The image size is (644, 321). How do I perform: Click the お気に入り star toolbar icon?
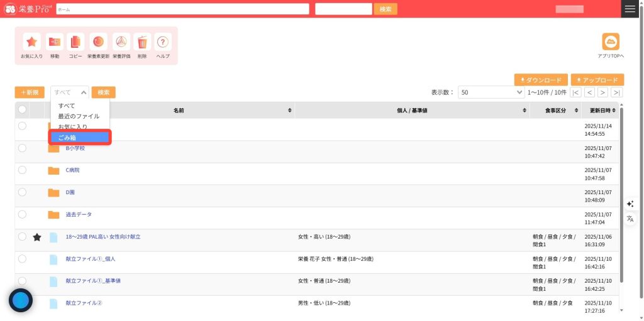pyautogui.click(x=32, y=42)
